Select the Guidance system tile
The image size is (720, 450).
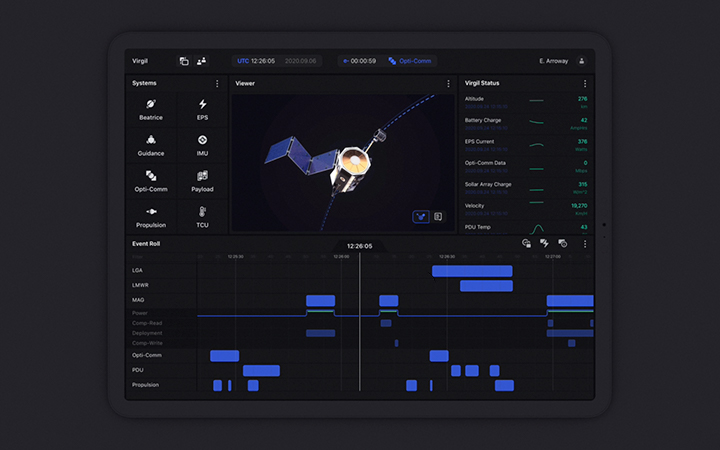(151, 146)
